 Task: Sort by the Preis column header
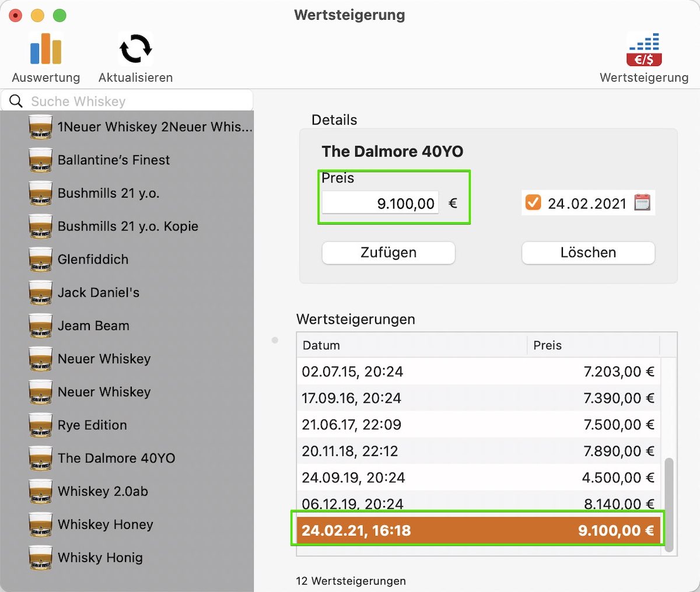(593, 345)
